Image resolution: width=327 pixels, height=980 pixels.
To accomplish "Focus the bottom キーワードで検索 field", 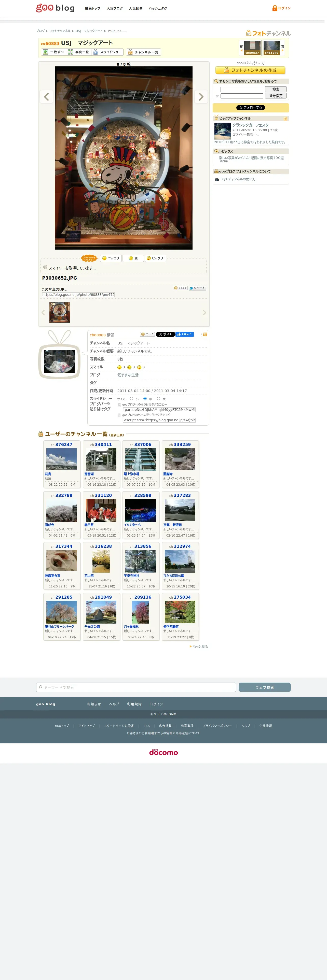I will [x=136, y=687].
